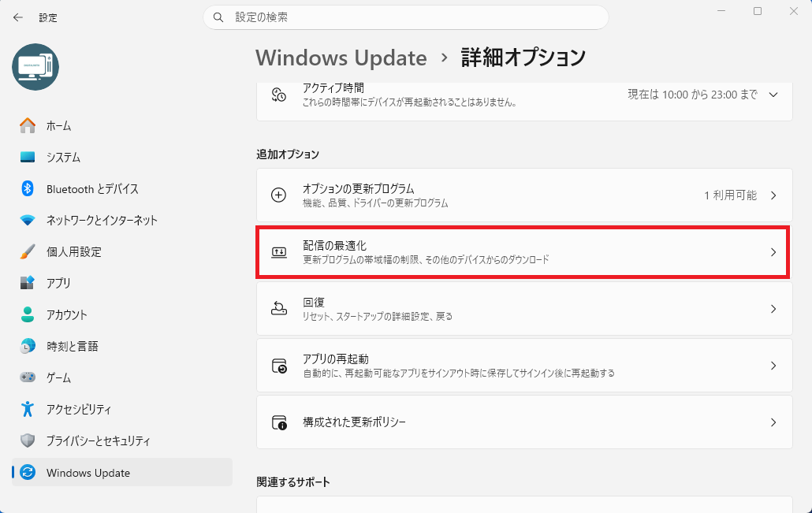Click the plus icon for オプションの更新プログラム

[x=278, y=195]
